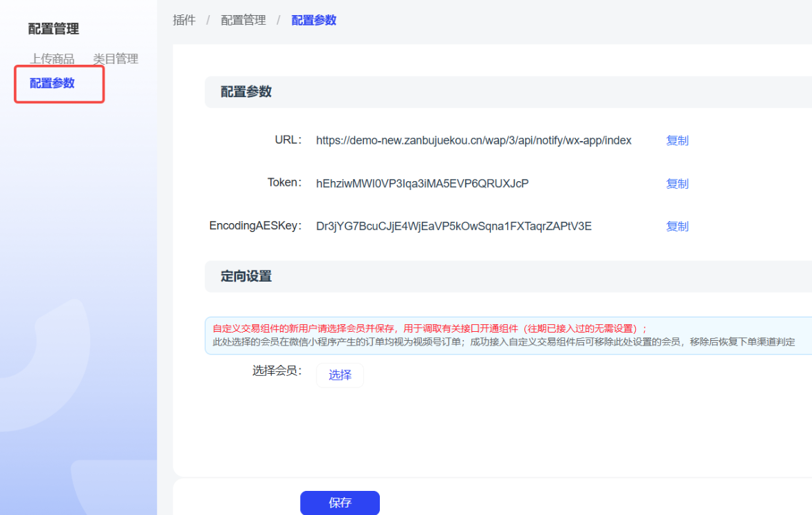This screenshot has height=515, width=812.
Task: Click the 配置参数 breadcrumb item
Action: pos(314,21)
